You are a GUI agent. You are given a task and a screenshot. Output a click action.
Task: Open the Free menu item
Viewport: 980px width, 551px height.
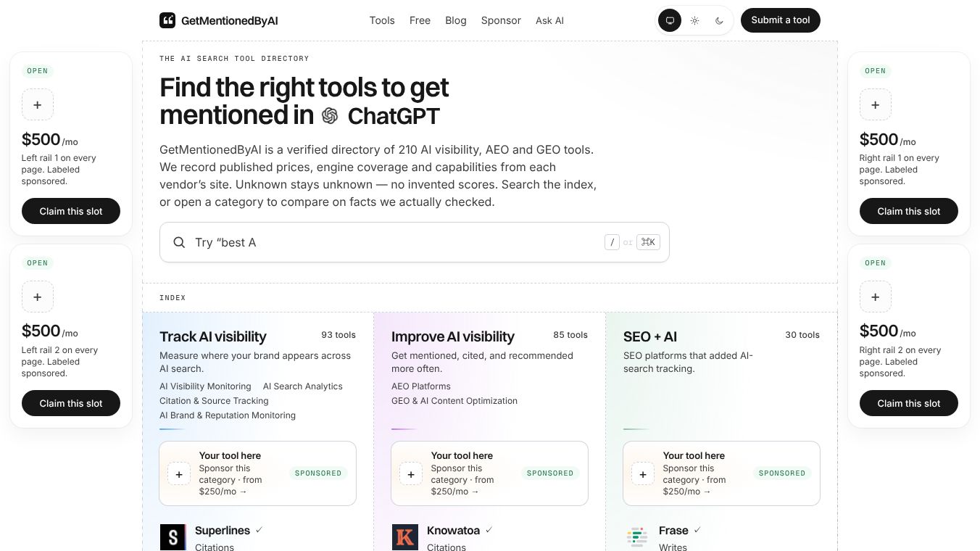click(420, 20)
